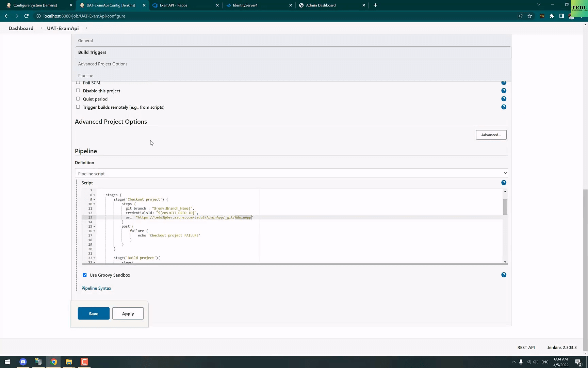Click help icon next to Quiet period
Viewport: 588px width, 368px height.
[x=504, y=99]
